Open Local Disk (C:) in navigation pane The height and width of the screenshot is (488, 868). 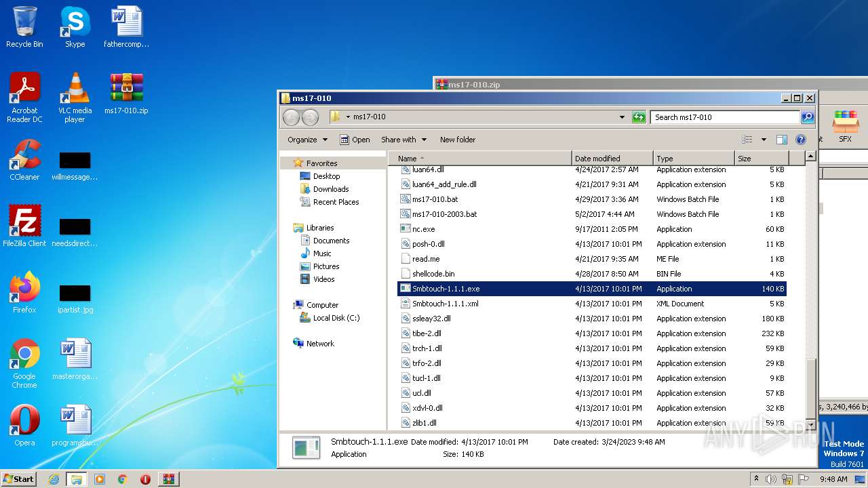coord(336,318)
